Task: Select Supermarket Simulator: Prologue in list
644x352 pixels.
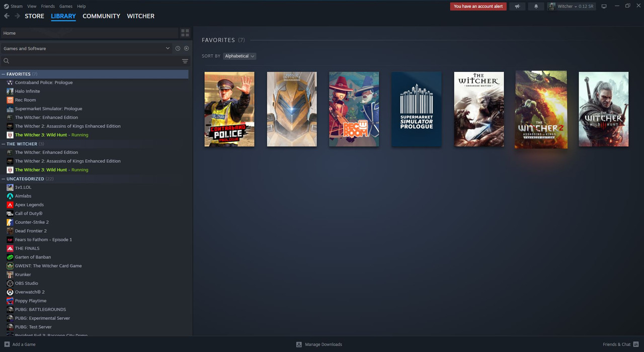Action: 48,109
